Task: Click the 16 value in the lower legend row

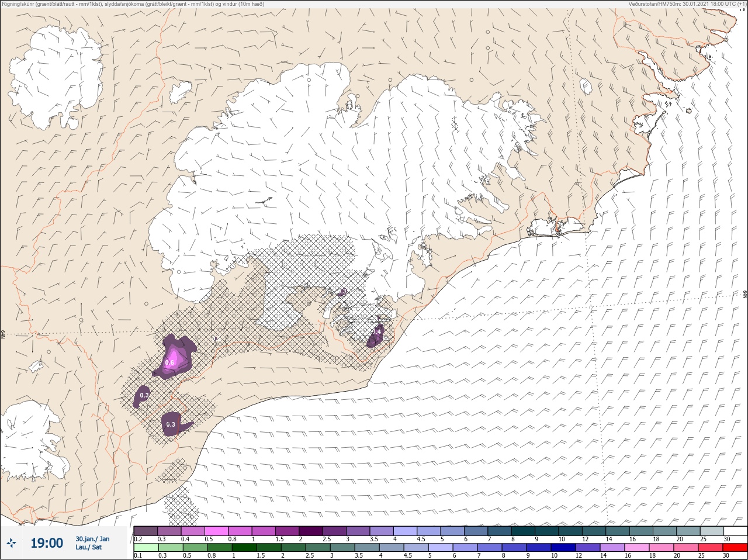Action: [x=628, y=555]
